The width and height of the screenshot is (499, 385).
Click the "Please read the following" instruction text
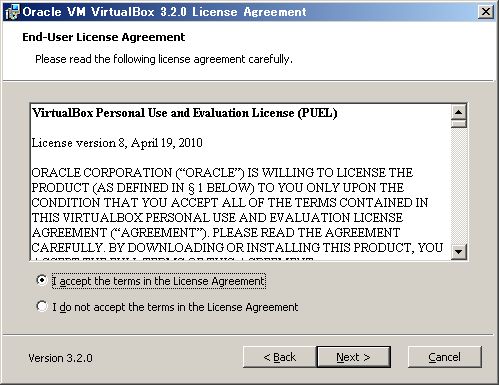[164, 59]
